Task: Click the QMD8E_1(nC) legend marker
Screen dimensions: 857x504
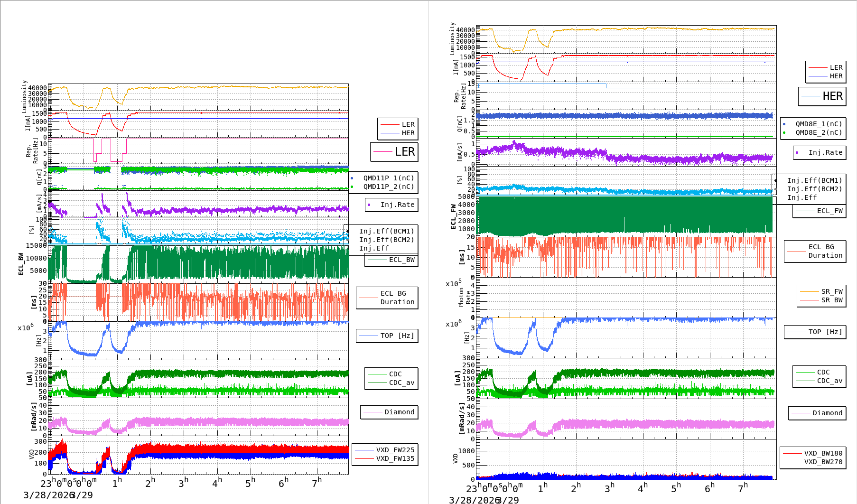Action: [x=784, y=124]
